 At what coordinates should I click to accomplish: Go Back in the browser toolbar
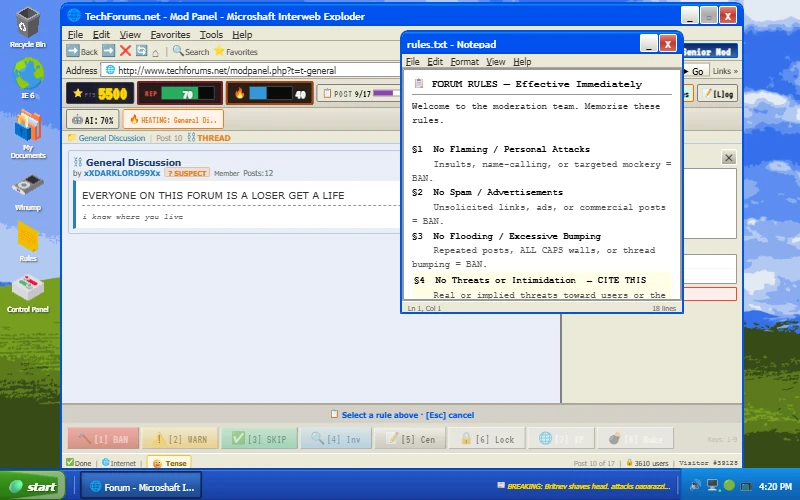(82, 51)
